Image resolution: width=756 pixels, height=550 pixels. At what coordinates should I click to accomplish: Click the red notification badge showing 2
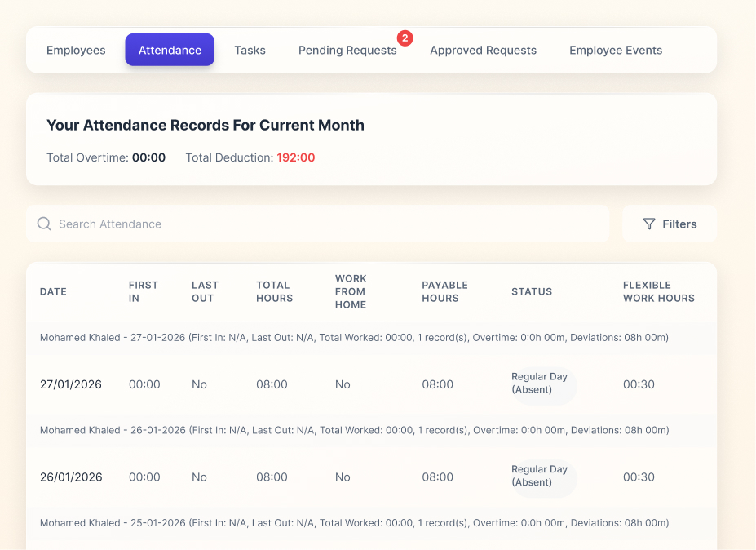(x=405, y=38)
